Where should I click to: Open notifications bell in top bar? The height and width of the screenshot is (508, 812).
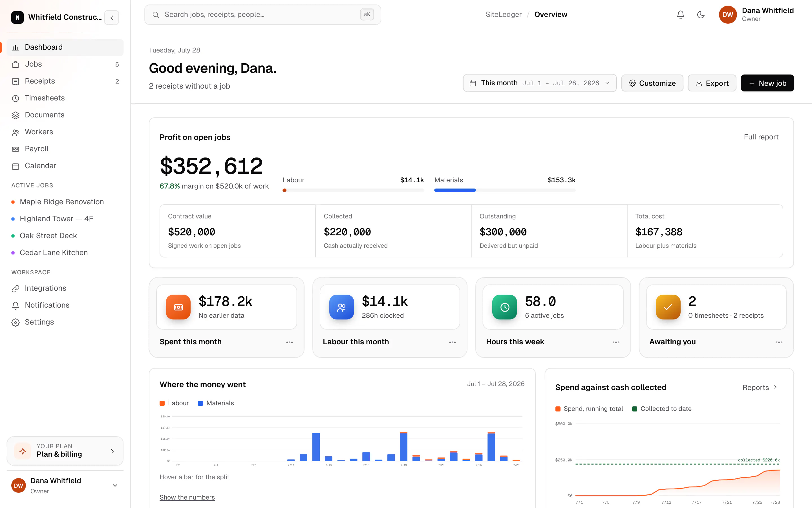(x=680, y=15)
